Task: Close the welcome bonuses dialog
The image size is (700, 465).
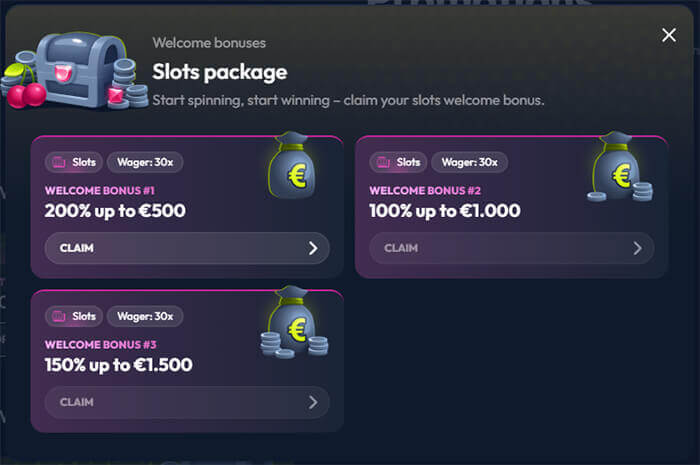Action: [669, 35]
